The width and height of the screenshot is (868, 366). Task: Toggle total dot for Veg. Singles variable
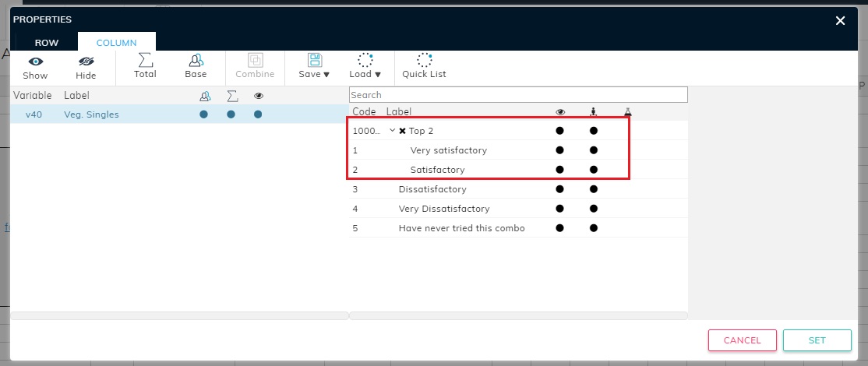click(x=231, y=114)
